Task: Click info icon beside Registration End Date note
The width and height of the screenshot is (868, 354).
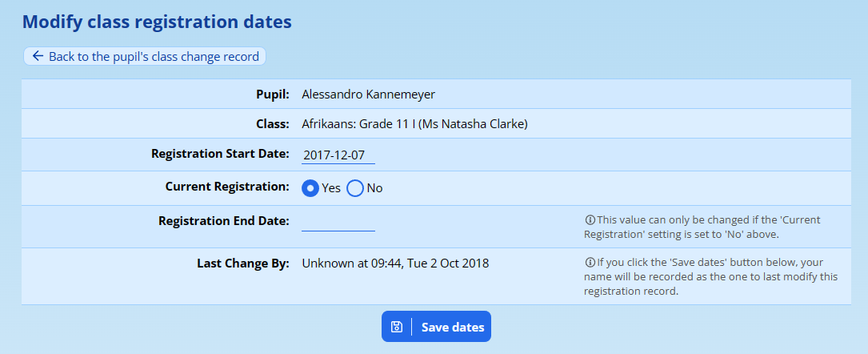Action: pos(590,219)
